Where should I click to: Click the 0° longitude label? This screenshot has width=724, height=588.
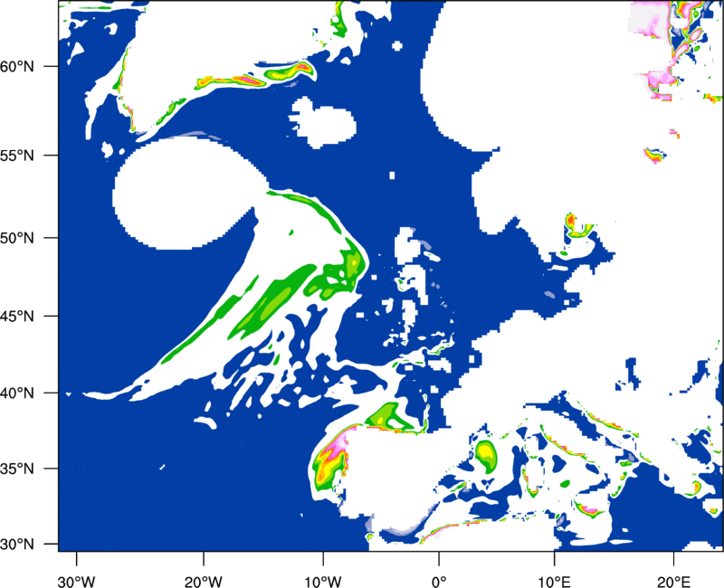pos(439,582)
